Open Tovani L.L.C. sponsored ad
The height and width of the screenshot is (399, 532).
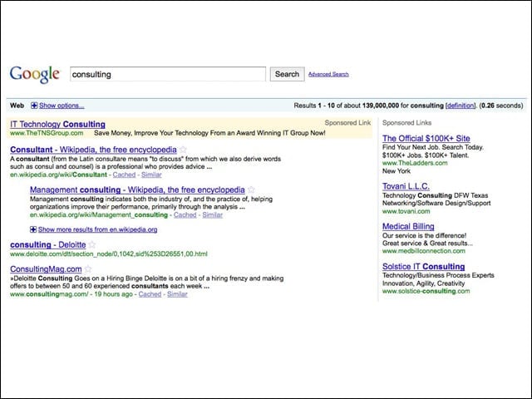pos(406,186)
